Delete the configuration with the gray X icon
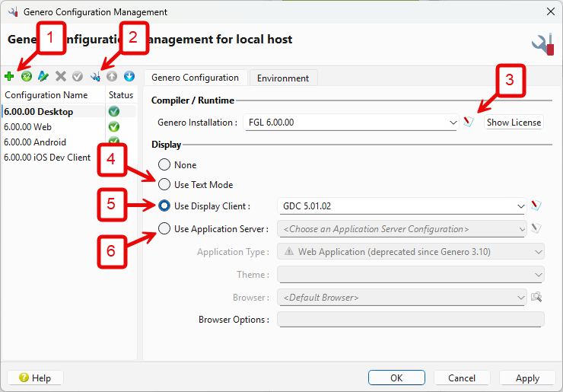 pos(61,76)
